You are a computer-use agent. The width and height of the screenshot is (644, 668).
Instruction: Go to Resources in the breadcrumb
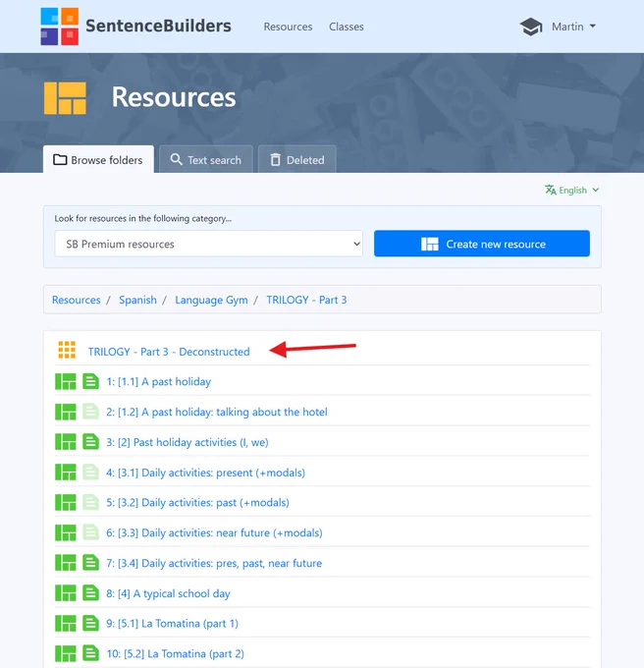77,300
